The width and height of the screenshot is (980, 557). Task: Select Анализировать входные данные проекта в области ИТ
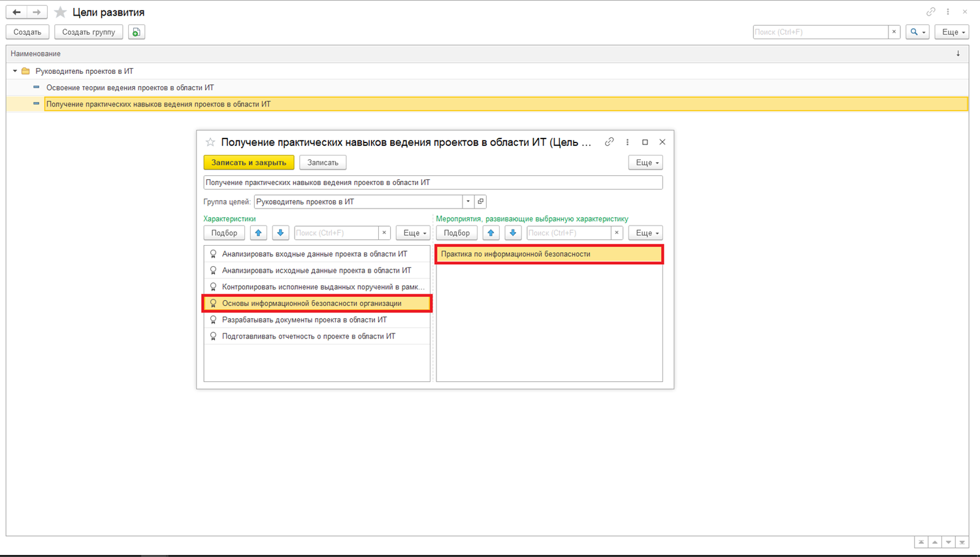pos(317,254)
